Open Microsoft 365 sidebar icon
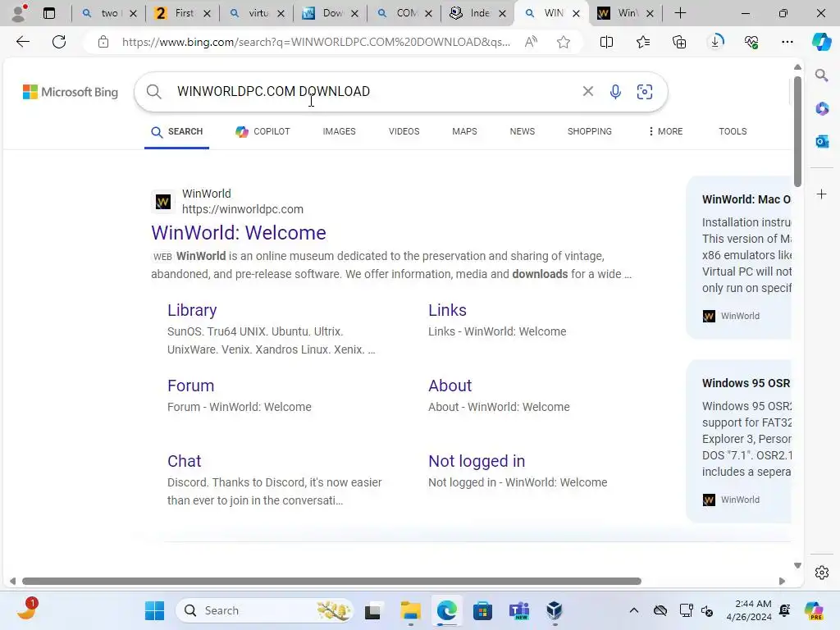 click(822, 109)
